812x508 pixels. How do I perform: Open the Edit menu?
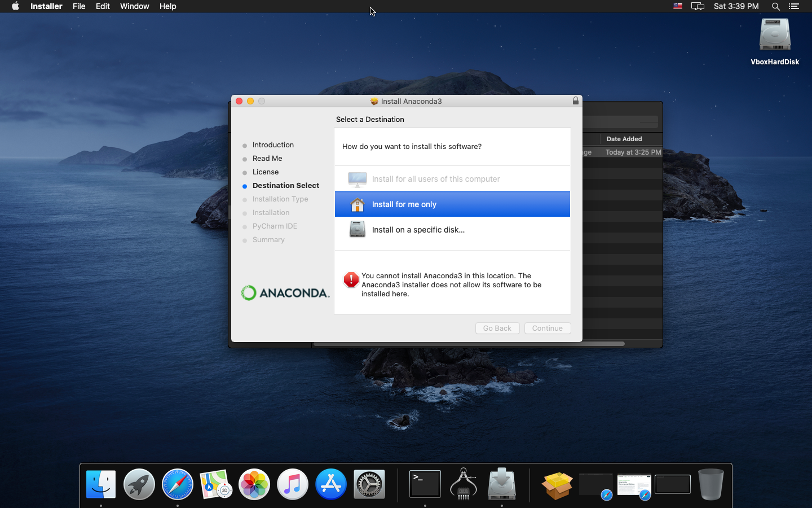(x=103, y=6)
